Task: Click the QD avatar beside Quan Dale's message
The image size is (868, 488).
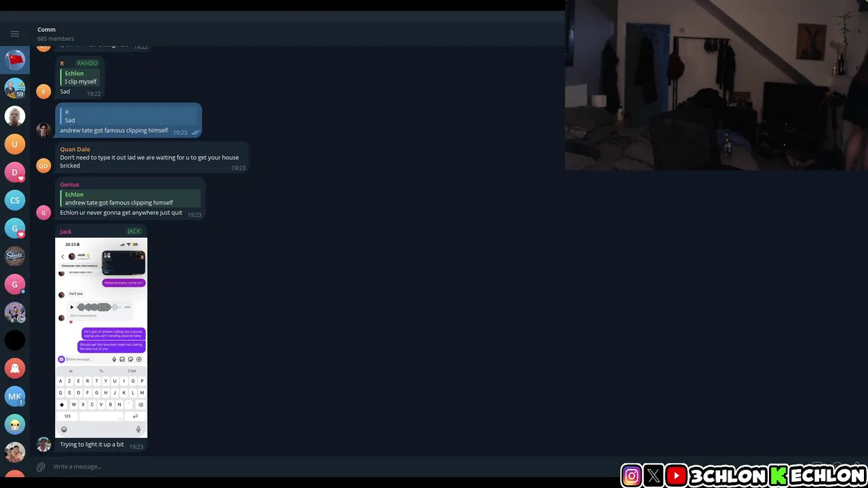Action: 43,165
